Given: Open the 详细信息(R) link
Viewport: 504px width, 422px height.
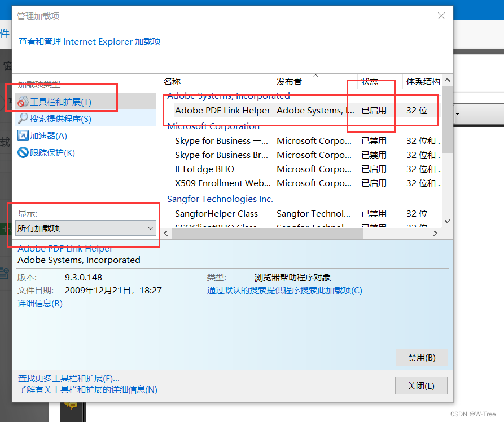Looking at the screenshot, I should coord(40,304).
